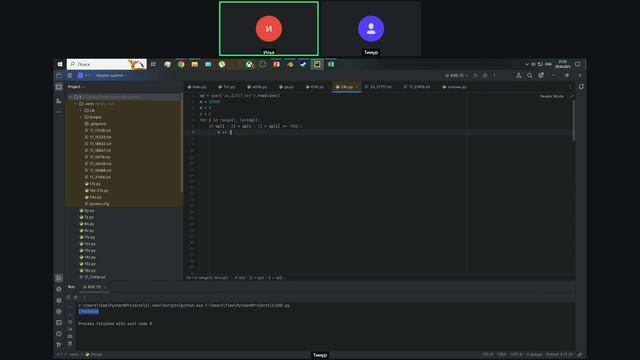Stop the running process icon
The image size is (640, 360).
76,297
